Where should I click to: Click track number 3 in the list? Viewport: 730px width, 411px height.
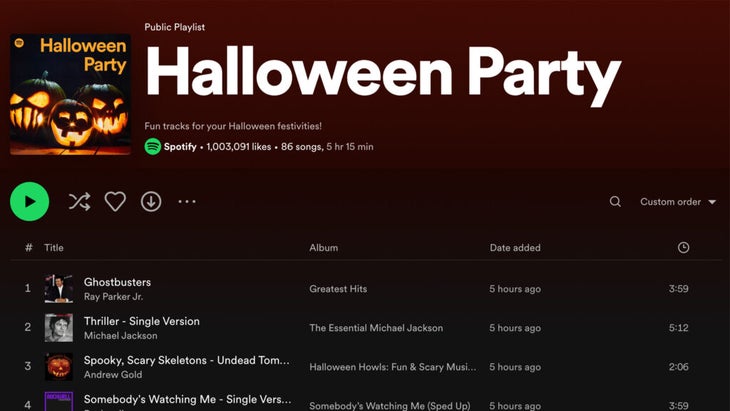[x=28, y=366]
